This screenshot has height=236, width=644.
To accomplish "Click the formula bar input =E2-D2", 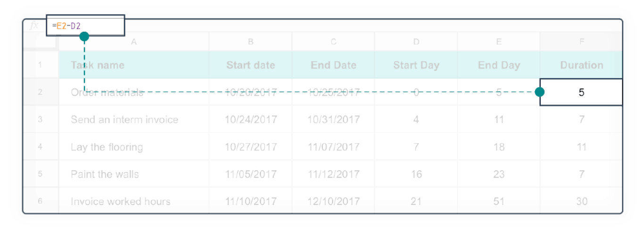I will (85, 25).
